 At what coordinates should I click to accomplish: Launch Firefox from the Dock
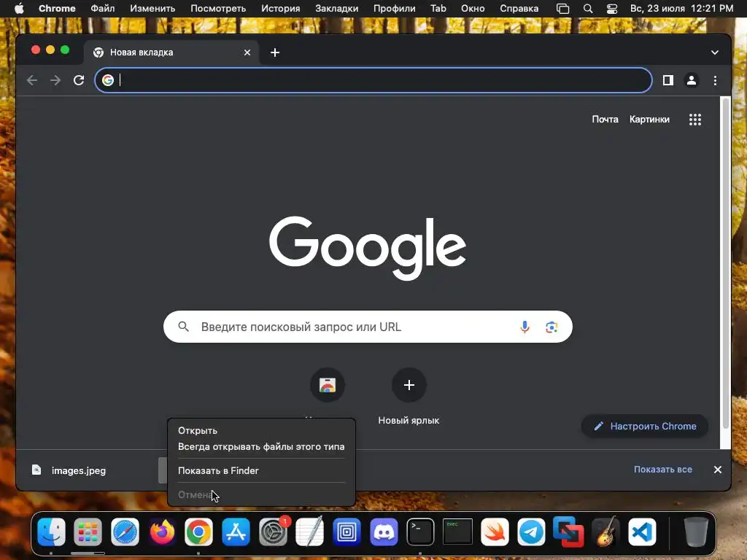click(x=162, y=532)
